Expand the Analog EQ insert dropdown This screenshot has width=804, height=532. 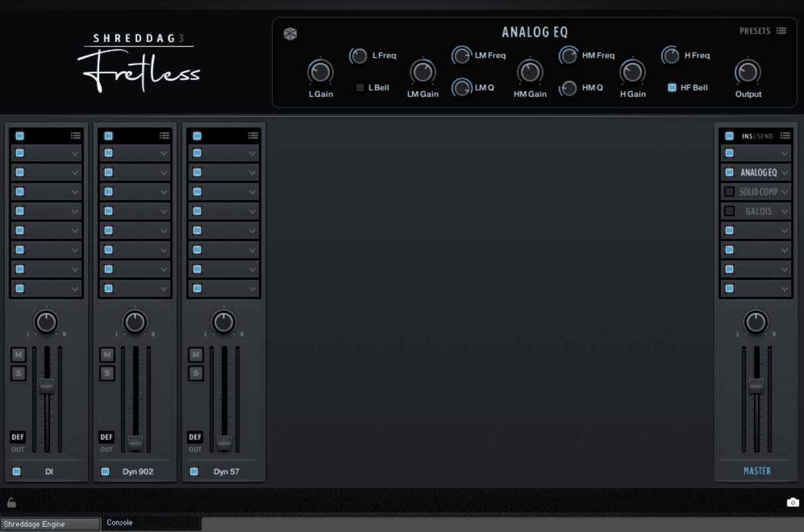point(785,173)
